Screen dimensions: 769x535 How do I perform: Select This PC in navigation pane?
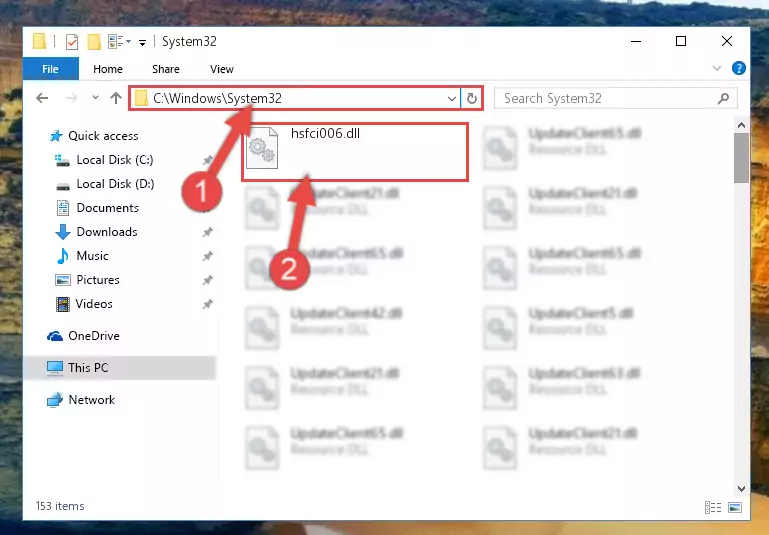[x=119, y=368]
